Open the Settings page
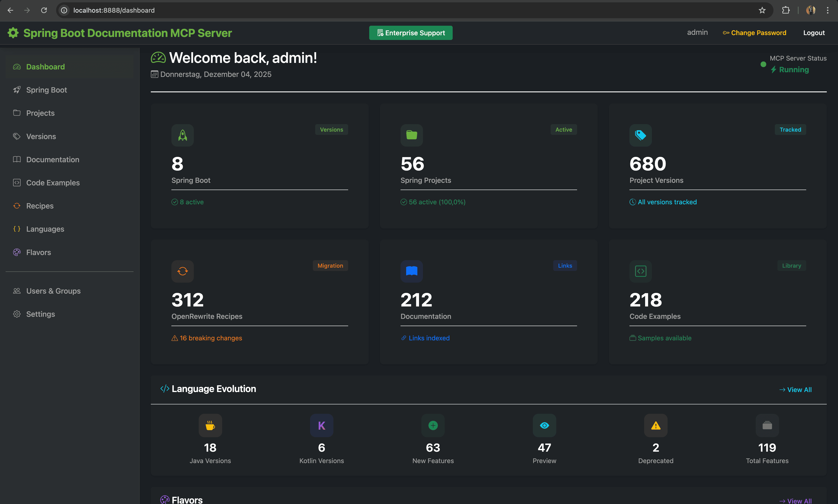 click(40, 314)
